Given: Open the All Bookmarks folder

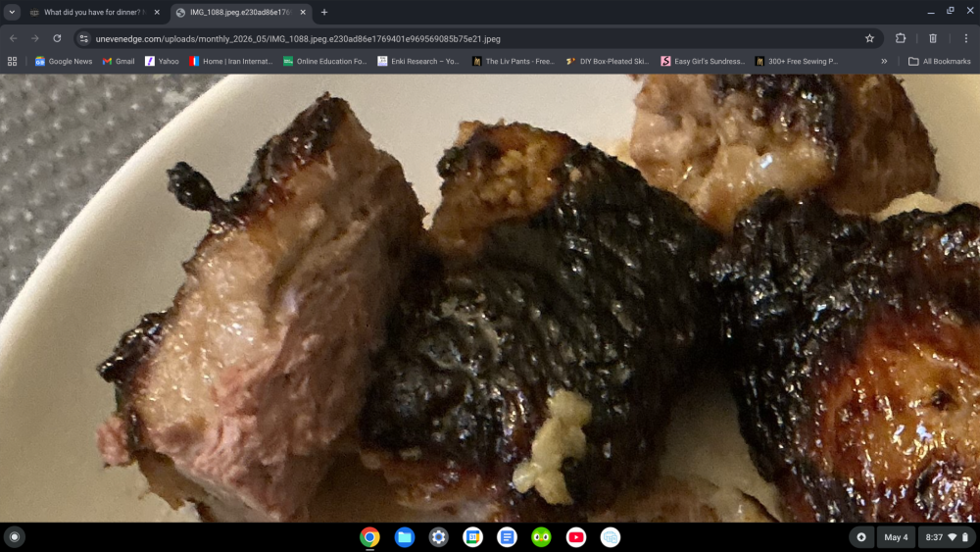Looking at the screenshot, I should tap(940, 61).
